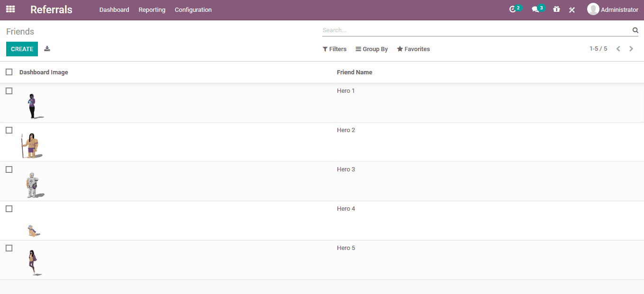
Task: Sort by Dashboard Image column header
Action: coord(44,72)
